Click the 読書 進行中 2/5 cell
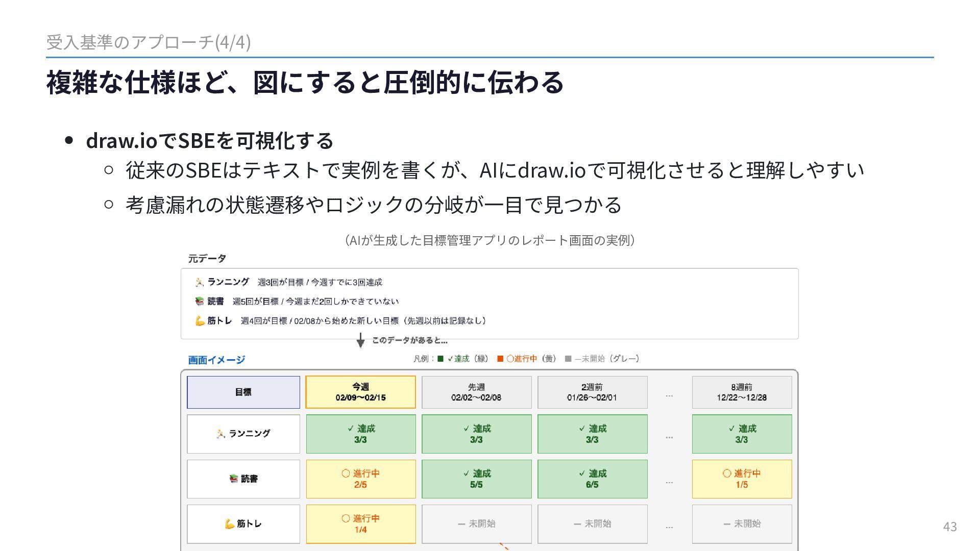This screenshot has width=980, height=551. tap(360, 479)
